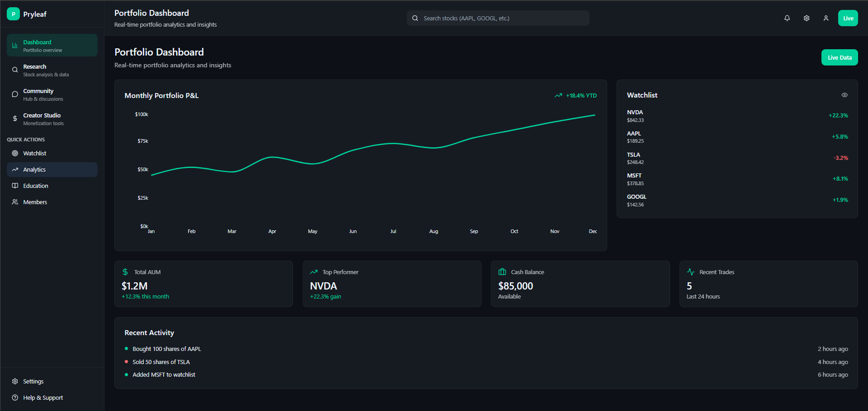Open the Education book icon

pyautogui.click(x=15, y=186)
